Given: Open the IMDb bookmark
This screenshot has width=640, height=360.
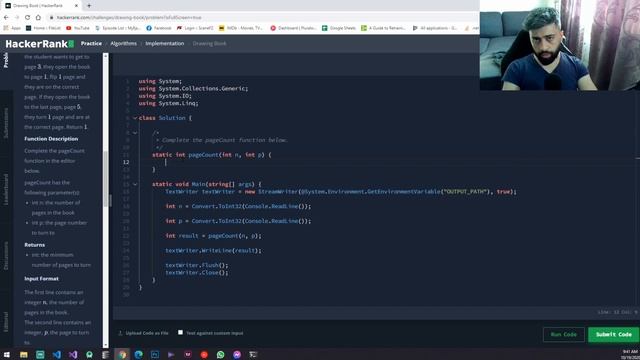Looking at the screenshot, I should point(241,28).
